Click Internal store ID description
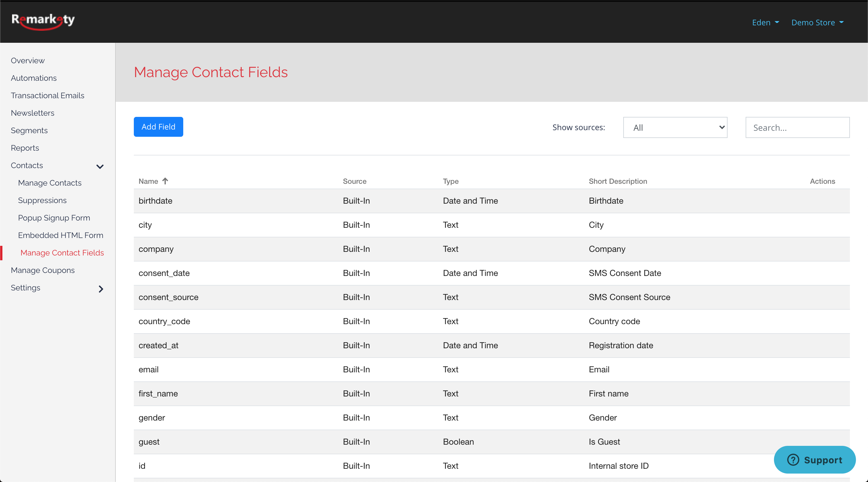This screenshot has width=868, height=482. pos(618,466)
